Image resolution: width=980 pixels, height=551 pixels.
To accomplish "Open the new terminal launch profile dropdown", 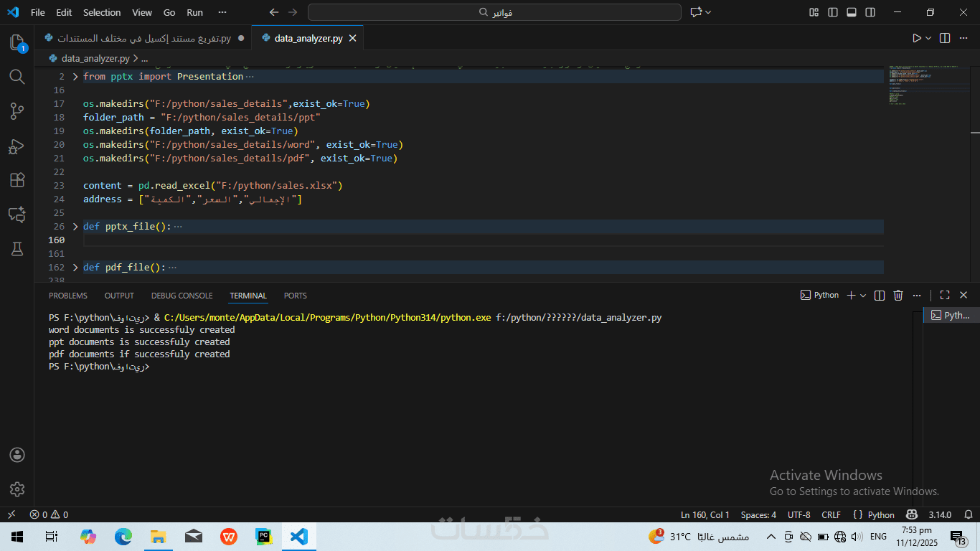I will click(863, 295).
